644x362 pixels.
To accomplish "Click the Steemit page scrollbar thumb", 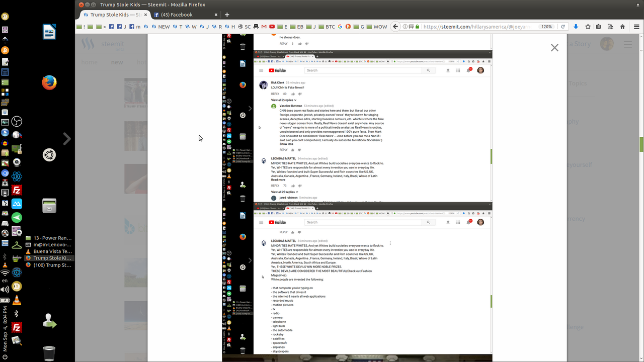I will point(641,144).
